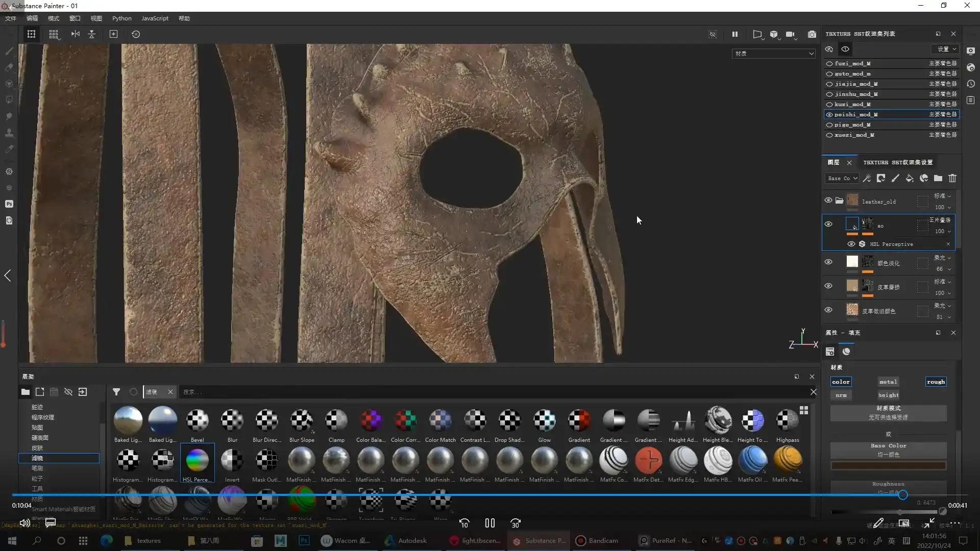Select the eraser tool

[9, 67]
